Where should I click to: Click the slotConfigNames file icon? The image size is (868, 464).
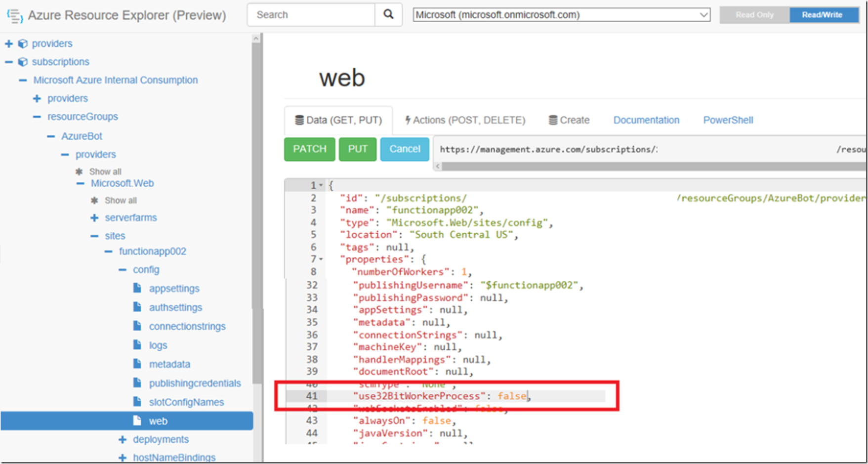(137, 401)
